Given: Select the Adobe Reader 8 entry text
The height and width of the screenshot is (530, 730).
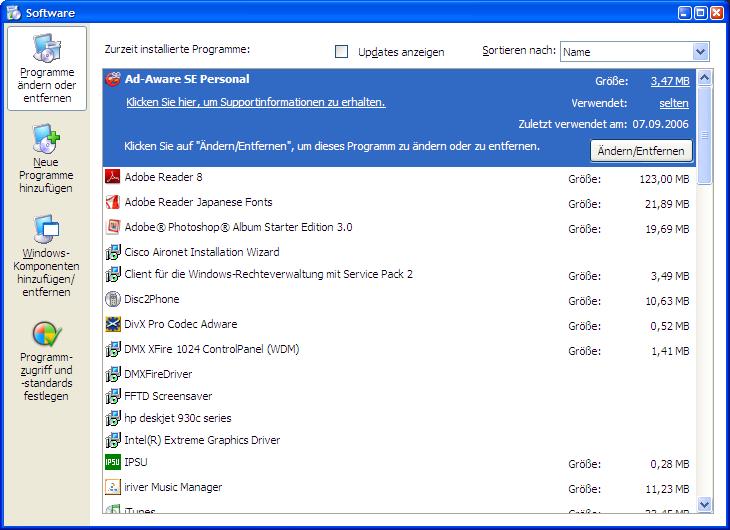Looking at the screenshot, I should (163, 177).
